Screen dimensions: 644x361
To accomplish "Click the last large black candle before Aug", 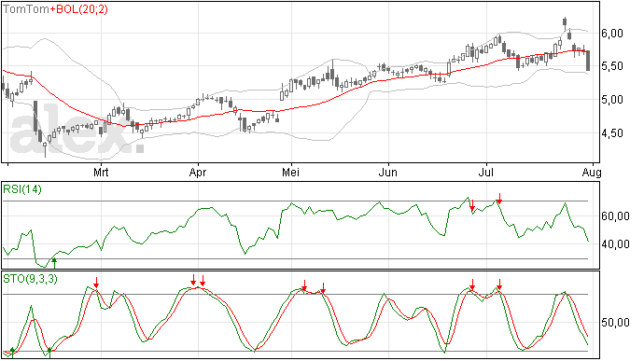I will tap(588, 61).
